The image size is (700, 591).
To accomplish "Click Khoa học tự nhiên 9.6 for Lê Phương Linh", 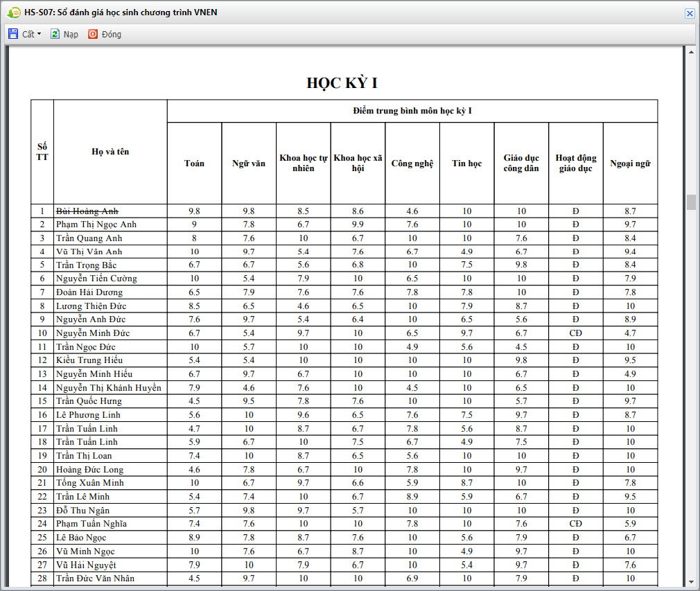I will 304,415.
